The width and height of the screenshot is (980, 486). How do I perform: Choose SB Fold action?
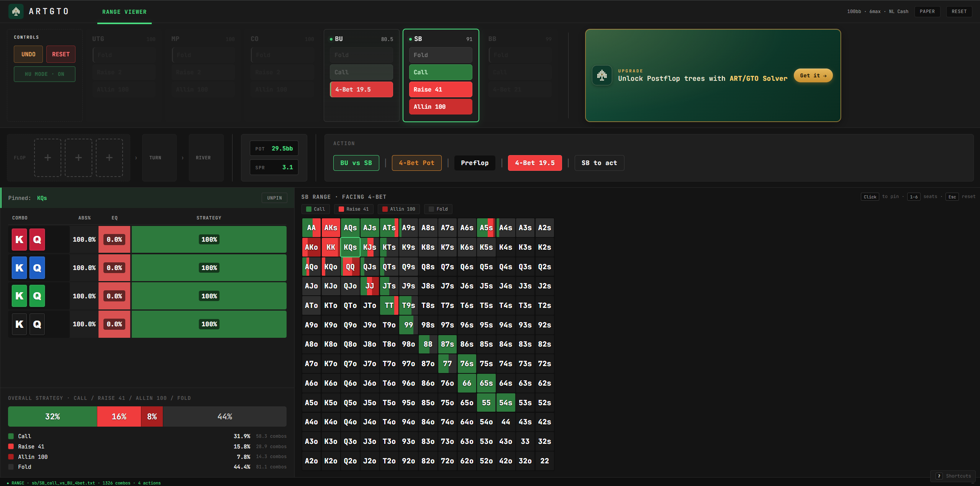441,55
